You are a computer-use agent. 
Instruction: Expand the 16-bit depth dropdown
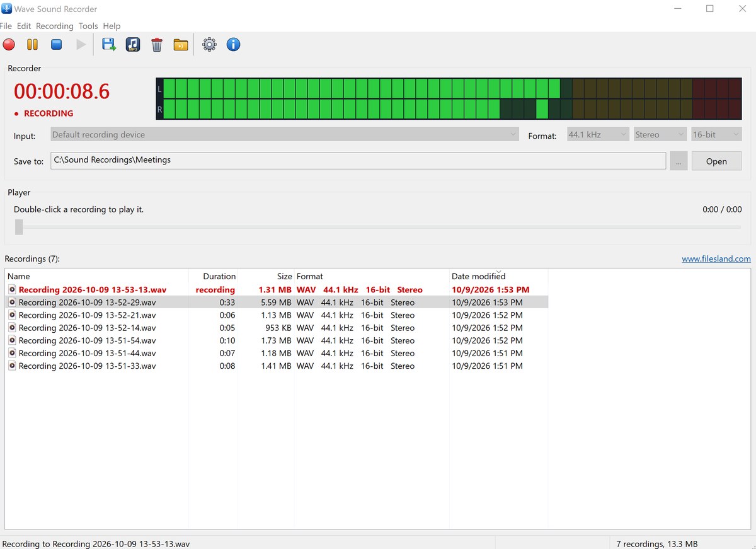(x=716, y=134)
